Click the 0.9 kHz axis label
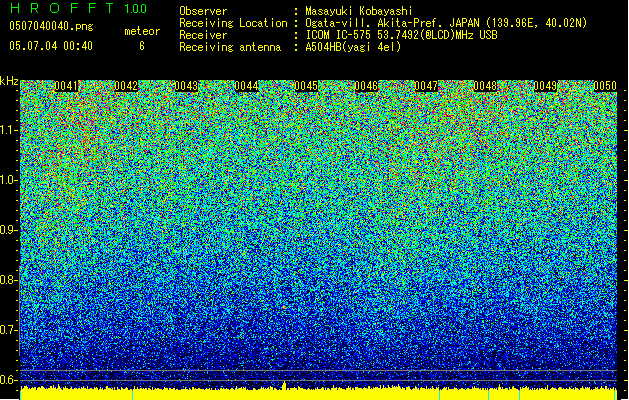 coord(8,230)
